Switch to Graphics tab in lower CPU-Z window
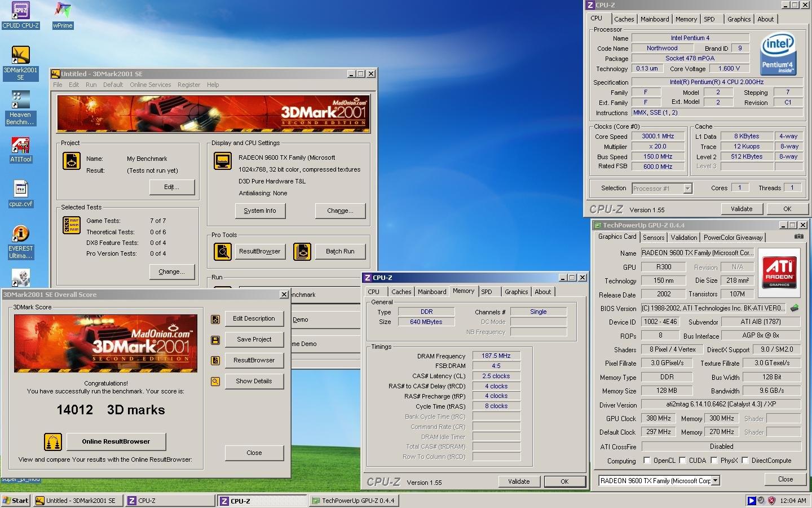812x508 pixels. (517, 292)
